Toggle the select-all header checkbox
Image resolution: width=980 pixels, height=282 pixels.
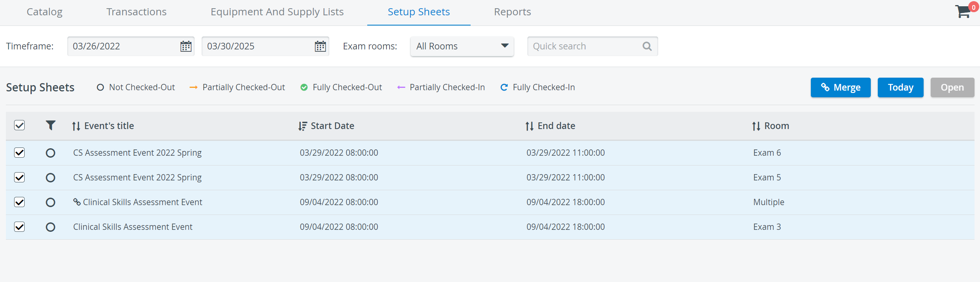tap(20, 126)
